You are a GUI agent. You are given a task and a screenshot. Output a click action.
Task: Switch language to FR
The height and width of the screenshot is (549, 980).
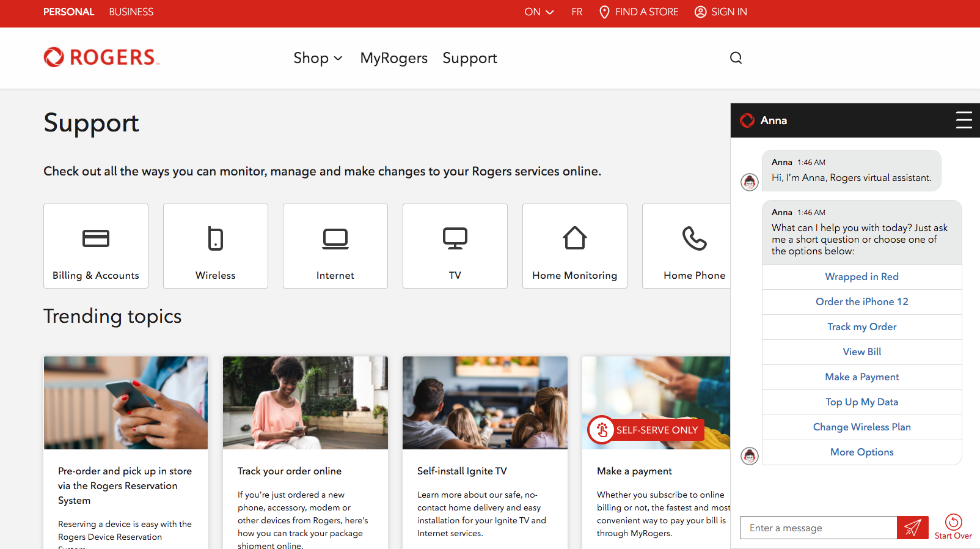577,12
